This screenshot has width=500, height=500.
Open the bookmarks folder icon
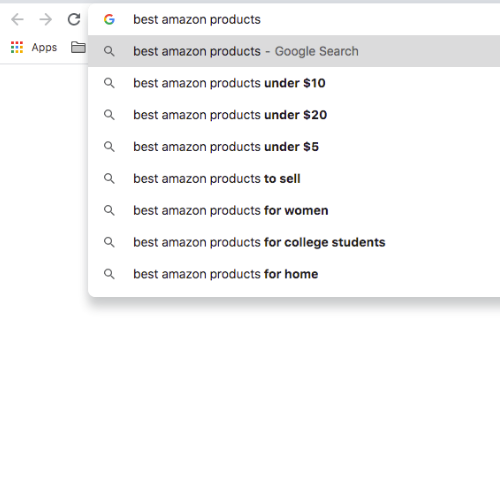(78, 47)
